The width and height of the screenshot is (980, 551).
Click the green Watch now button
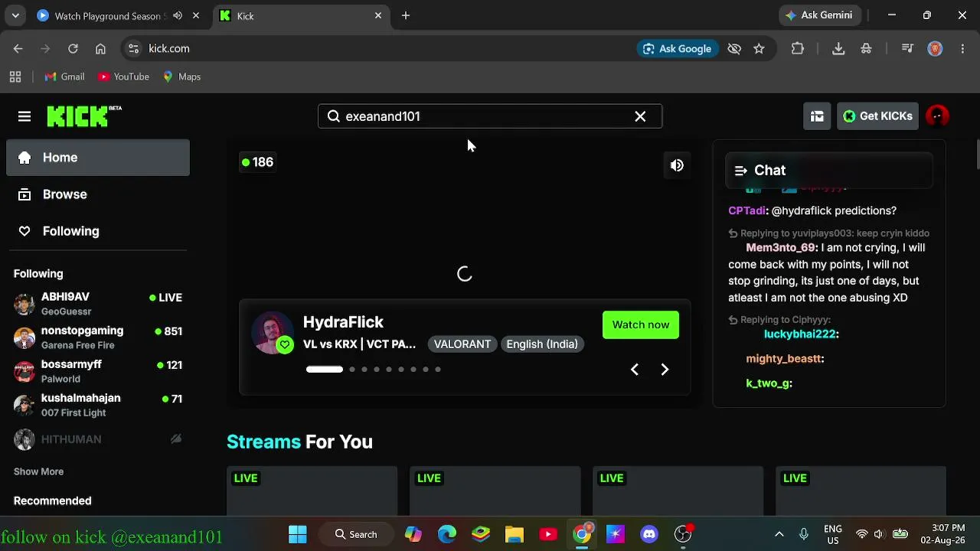(641, 324)
